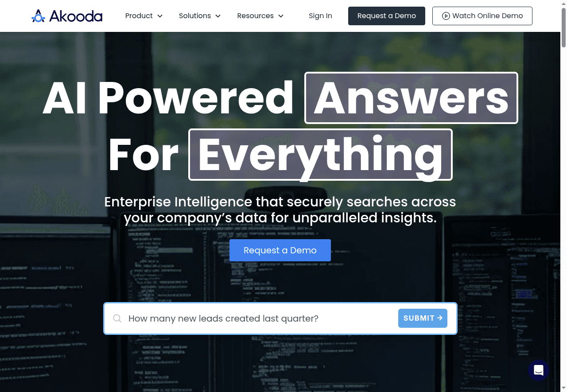This screenshot has height=392, width=567.
Task: Go to Sign In
Action: pos(320,16)
